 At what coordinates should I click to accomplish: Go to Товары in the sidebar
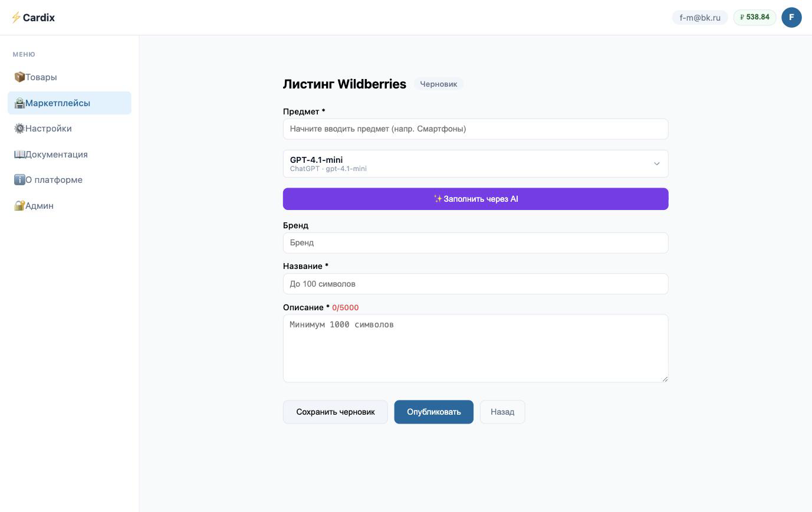coord(69,77)
